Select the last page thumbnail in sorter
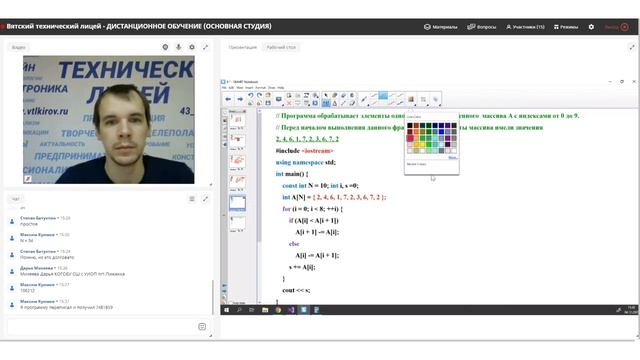Screen dimensions: 640x360 click(237, 223)
